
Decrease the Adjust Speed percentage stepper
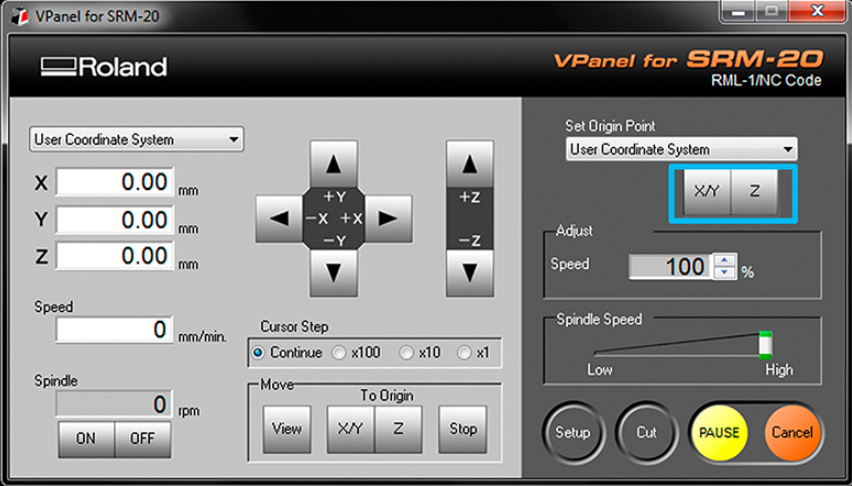(724, 272)
